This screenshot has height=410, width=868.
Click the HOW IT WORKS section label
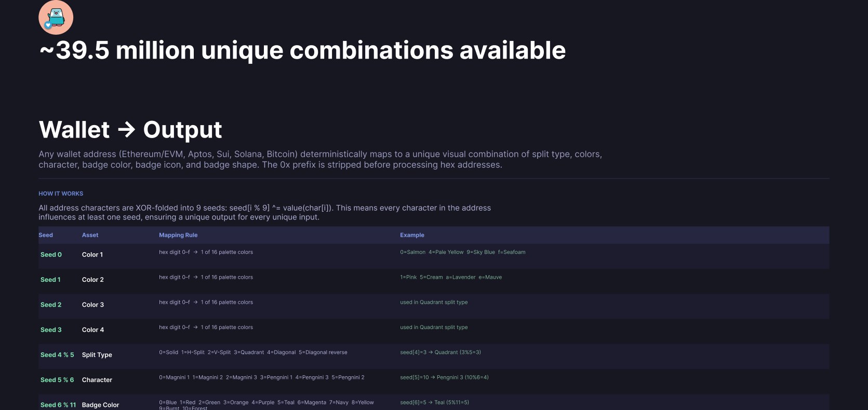[x=61, y=194]
